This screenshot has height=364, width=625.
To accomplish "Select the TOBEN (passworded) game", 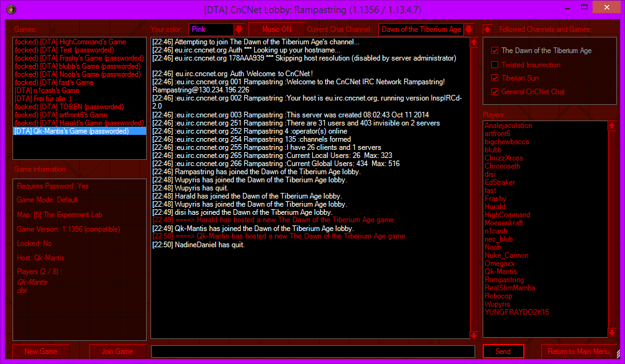I will click(80, 107).
